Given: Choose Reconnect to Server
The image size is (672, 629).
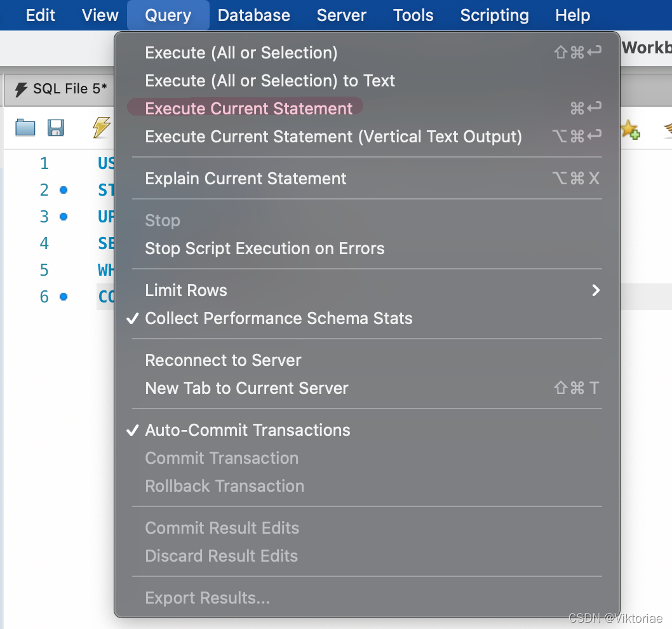Looking at the screenshot, I should pos(367,360).
